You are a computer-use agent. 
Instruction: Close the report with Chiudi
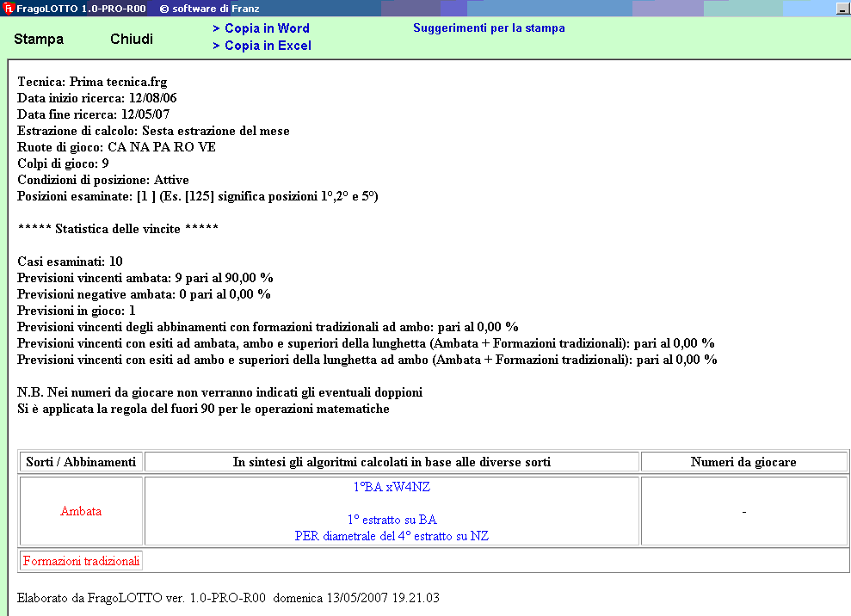coord(132,39)
